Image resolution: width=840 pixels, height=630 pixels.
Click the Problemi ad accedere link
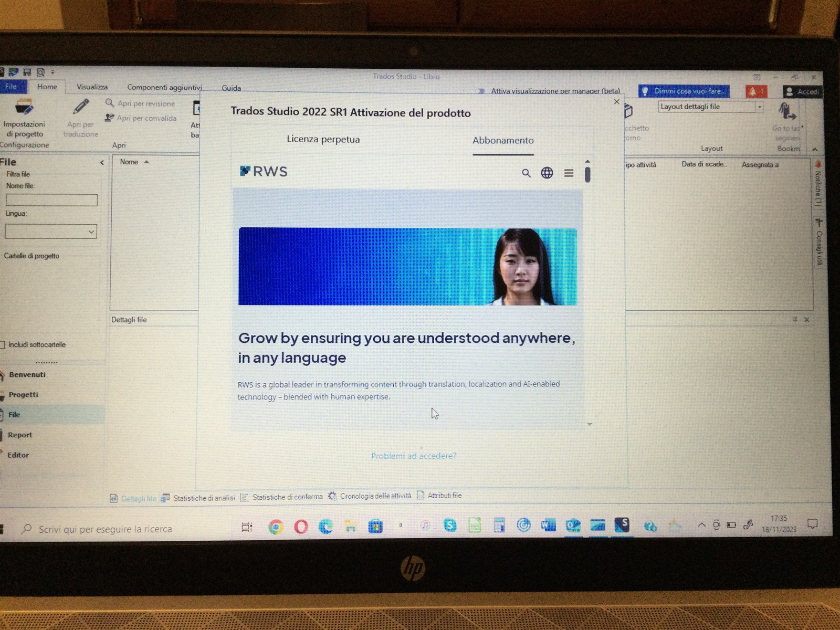[414, 456]
